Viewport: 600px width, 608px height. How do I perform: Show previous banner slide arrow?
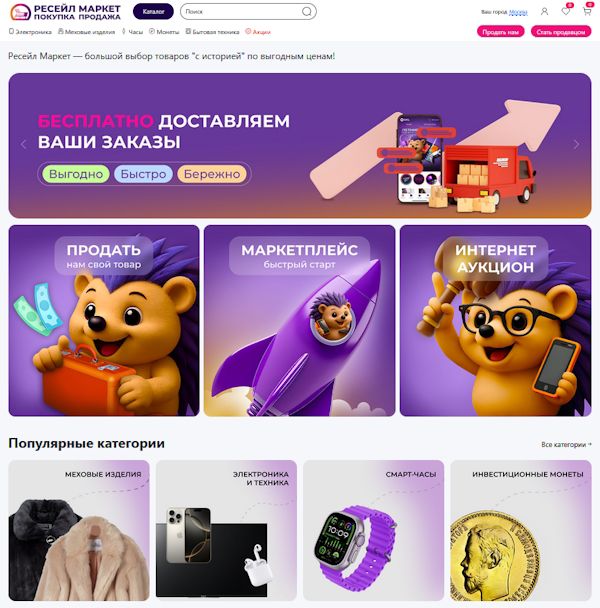click(24, 144)
